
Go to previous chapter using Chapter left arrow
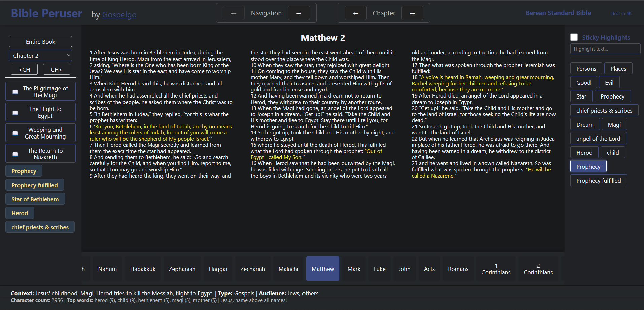coord(355,13)
